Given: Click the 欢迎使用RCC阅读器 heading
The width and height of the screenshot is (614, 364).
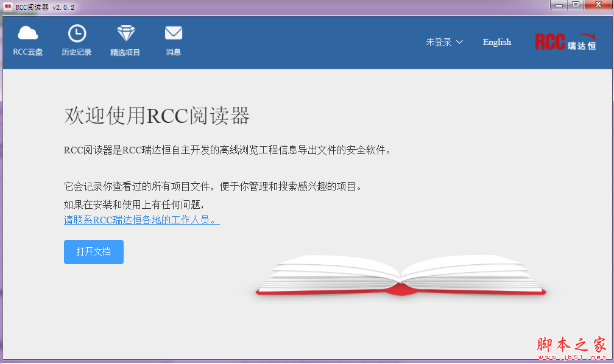Looking at the screenshot, I should pos(157,116).
